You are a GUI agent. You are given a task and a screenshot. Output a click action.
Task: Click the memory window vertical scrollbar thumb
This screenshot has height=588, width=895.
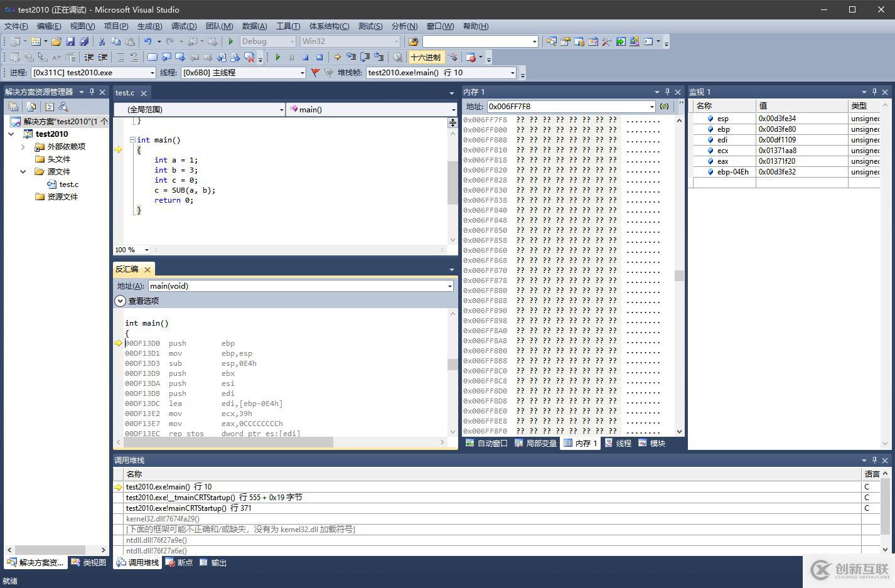(679, 275)
